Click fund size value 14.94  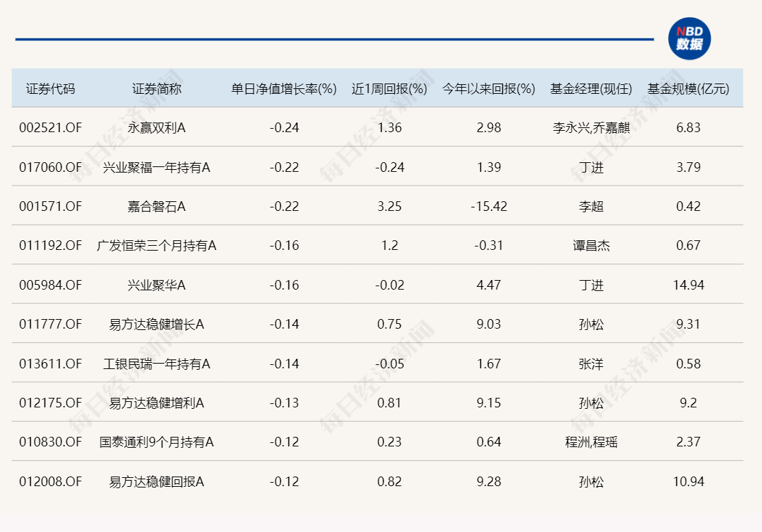click(x=688, y=285)
